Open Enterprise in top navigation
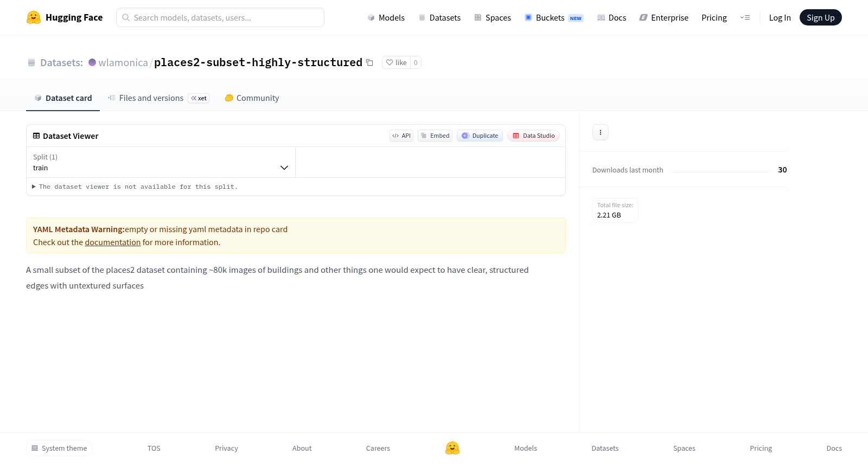Image resolution: width=868 pixels, height=467 pixels. (x=664, y=17)
